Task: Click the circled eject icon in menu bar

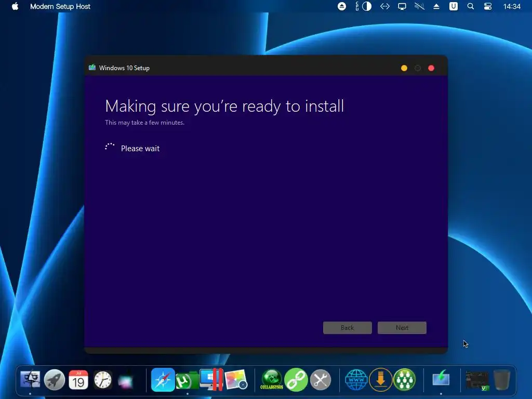Action: [342, 6]
